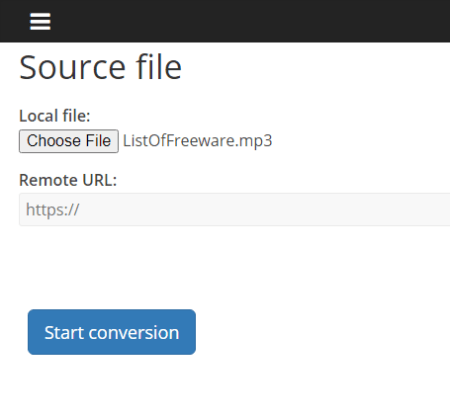Activate the URL entry box under Remote URL
The width and height of the screenshot is (450, 419).
[234, 209]
